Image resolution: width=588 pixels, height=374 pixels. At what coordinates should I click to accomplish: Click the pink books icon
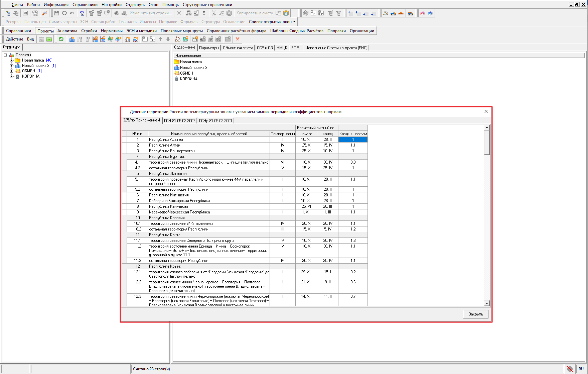(x=423, y=13)
